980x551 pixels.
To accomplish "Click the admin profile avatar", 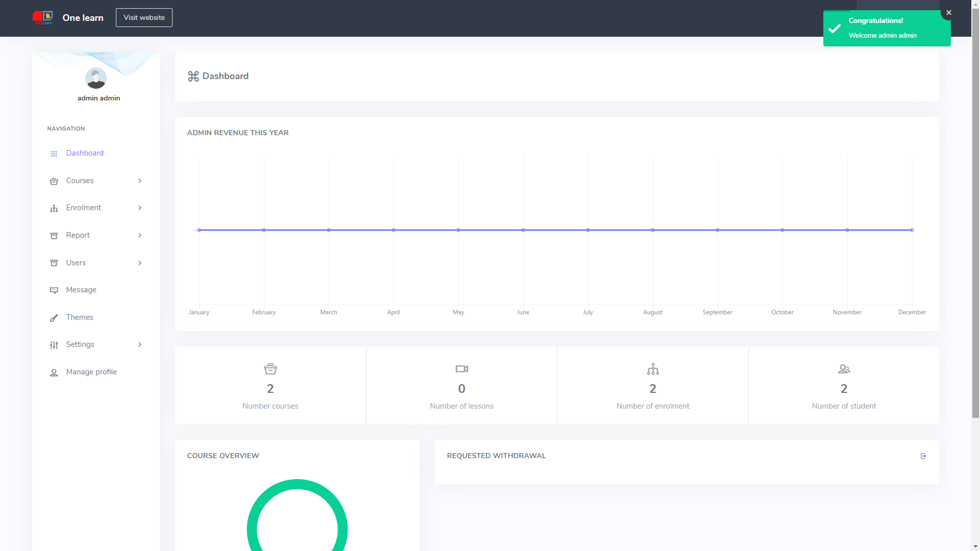I will click(95, 78).
